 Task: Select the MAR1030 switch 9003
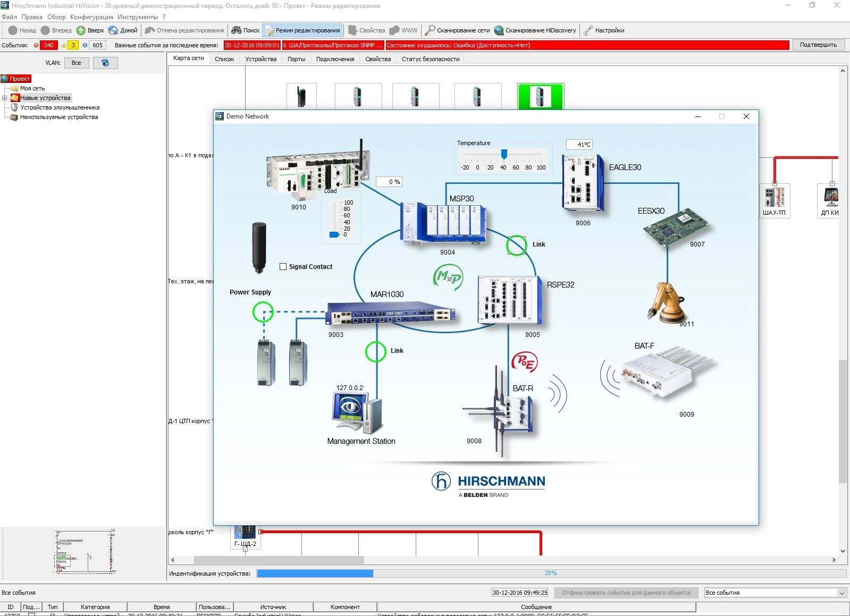(x=391, y=313)
